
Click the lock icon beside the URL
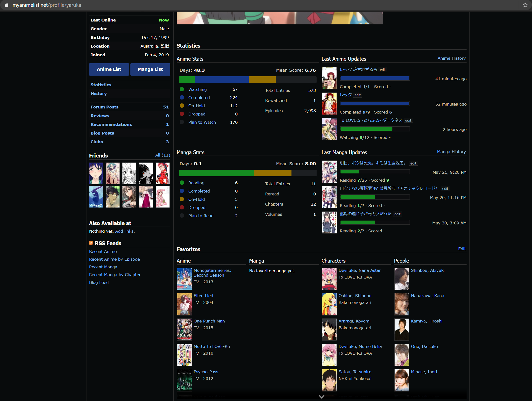pyautogui.click(x=7, y=5)
